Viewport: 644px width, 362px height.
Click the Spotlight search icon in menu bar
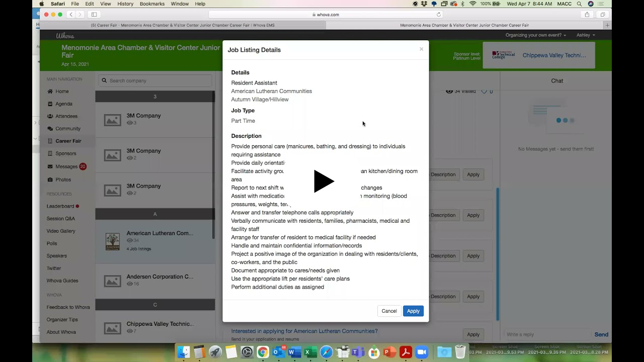tap(580, 4)
